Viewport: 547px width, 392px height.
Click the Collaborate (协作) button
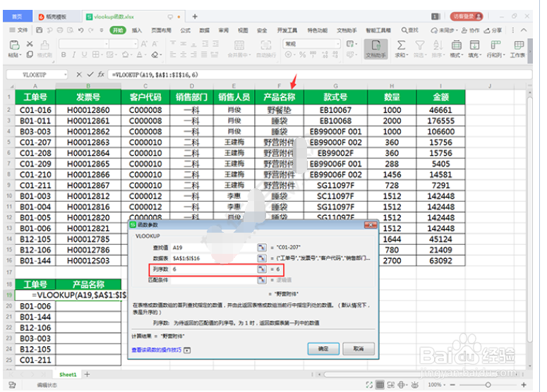click(470, 30)
